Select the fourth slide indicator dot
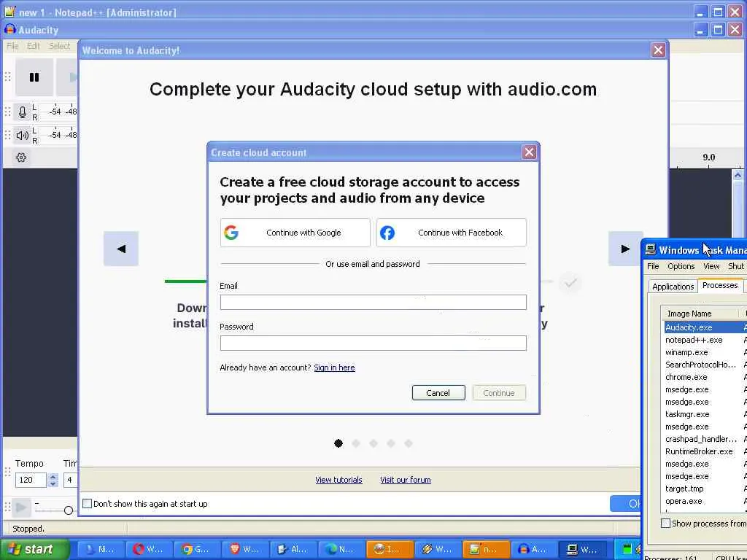Viewport: 747px width, 560px height. [391, 443]
